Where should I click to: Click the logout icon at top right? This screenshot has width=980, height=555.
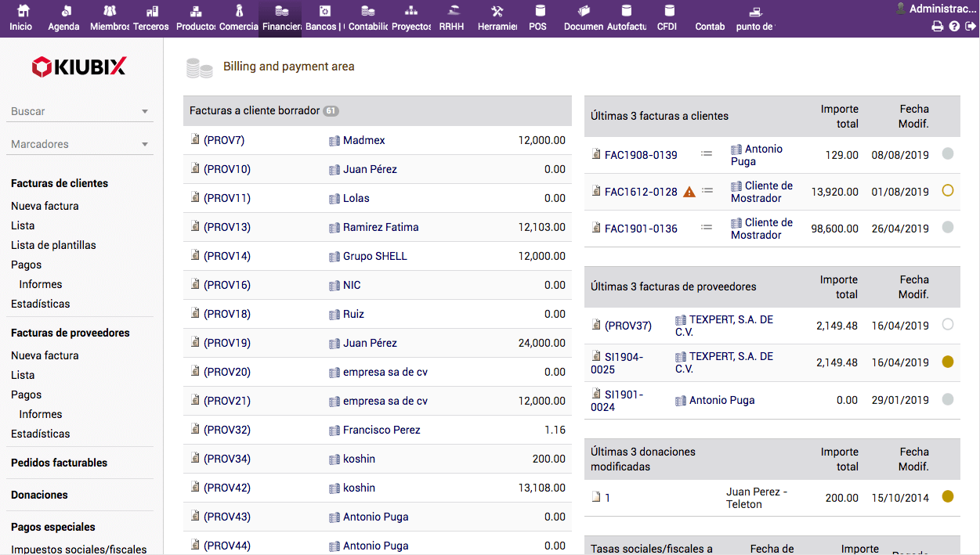tap(971, 27)
